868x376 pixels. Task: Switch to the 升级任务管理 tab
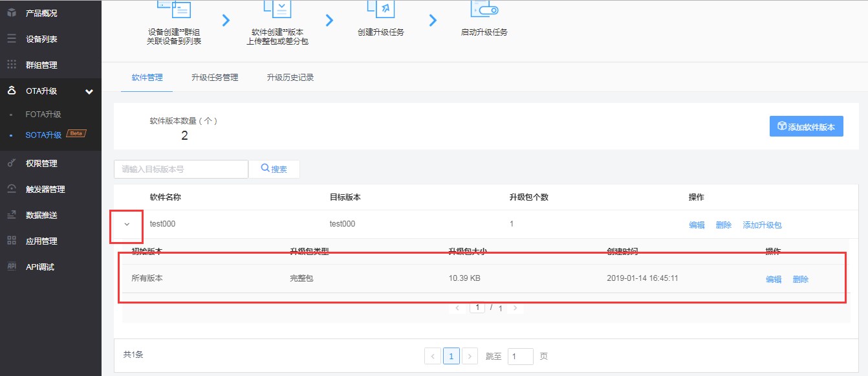(215, 78)
